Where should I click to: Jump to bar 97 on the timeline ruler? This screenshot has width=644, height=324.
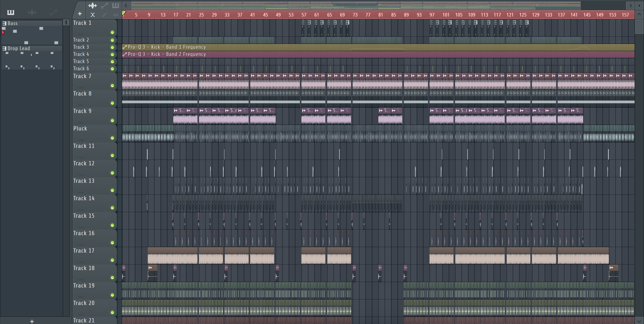click(432, 15)
